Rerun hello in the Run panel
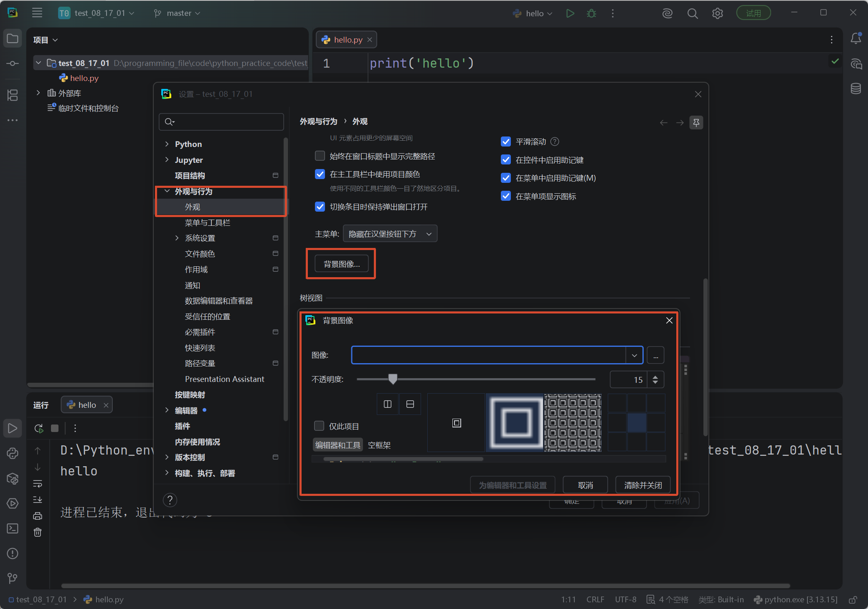The width and height of the screenshot is (868, 609). [x=38, y=428]
